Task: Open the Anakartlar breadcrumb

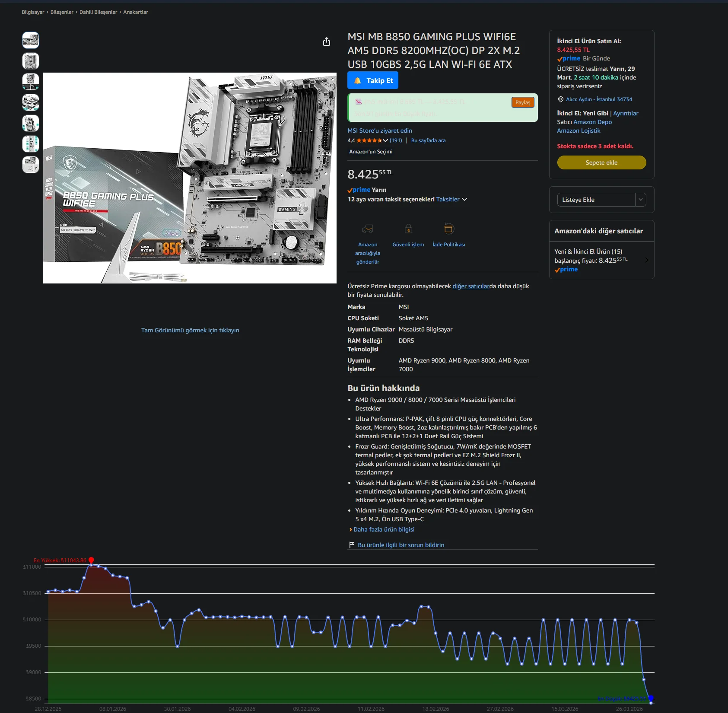Action: [136, 12]
